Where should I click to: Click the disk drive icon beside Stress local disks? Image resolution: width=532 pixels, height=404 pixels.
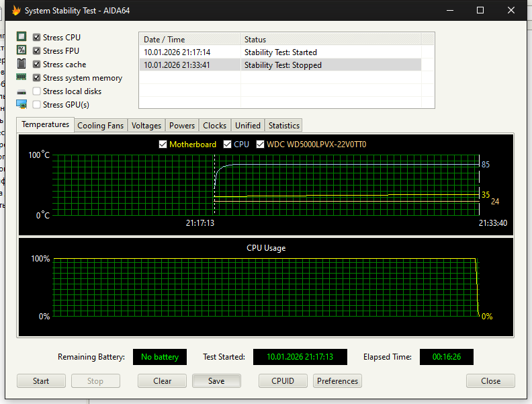tap(21, 91)
